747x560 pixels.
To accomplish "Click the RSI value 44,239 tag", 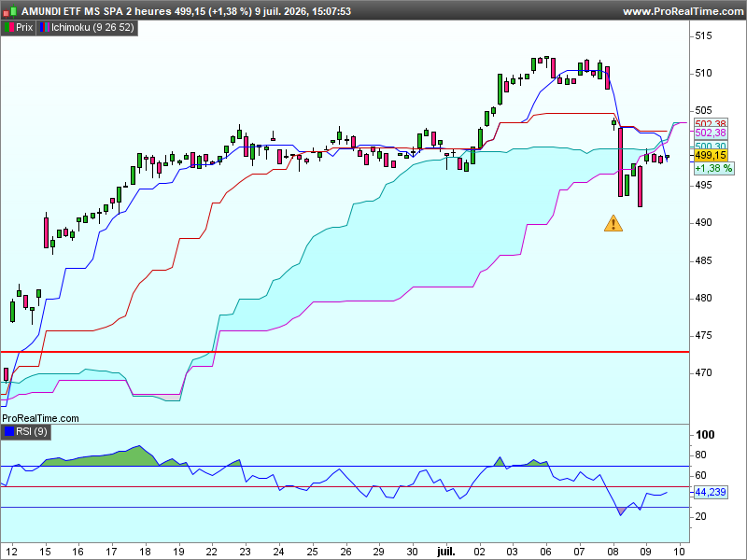I will coord(711,492).
